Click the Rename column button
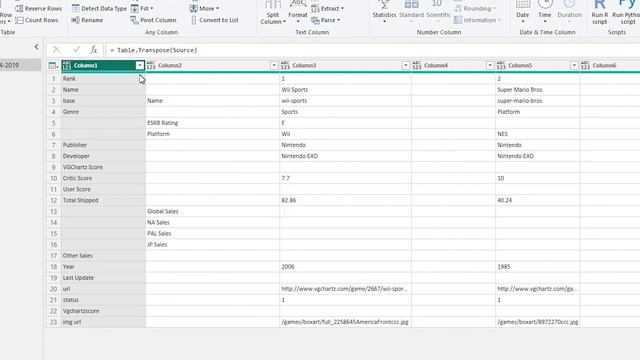 (87, 20)
